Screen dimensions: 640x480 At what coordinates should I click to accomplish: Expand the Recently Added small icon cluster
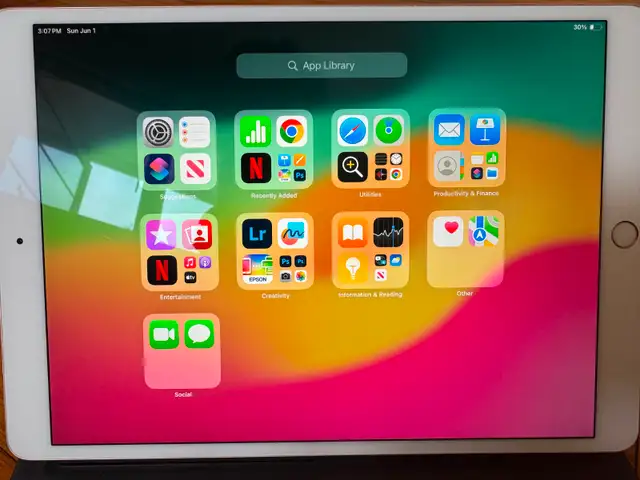(x=292, y=168)
